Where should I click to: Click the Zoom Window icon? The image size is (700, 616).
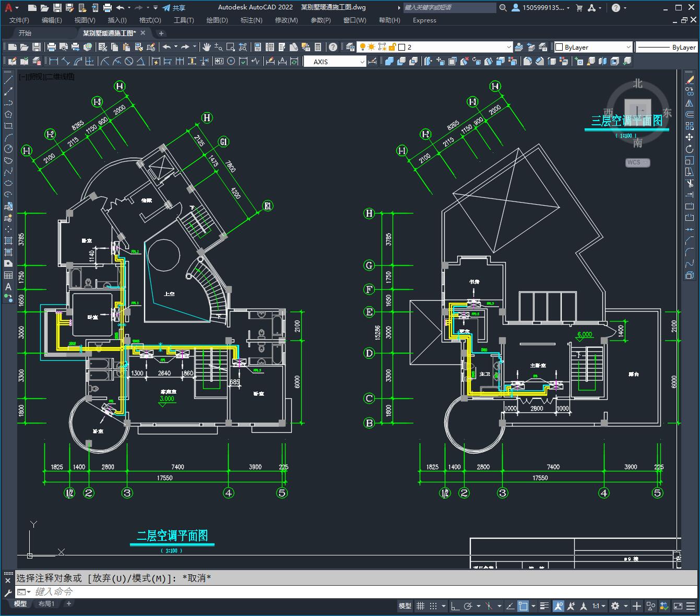point(230,47)
